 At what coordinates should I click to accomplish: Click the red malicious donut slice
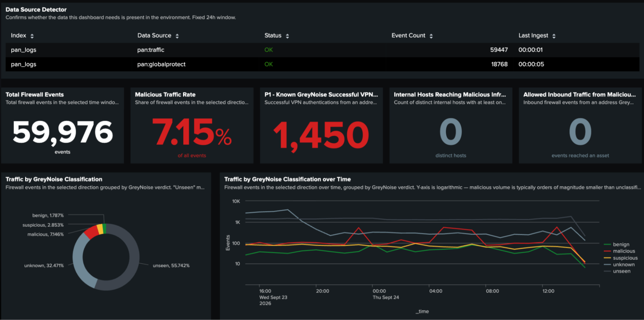92,232
